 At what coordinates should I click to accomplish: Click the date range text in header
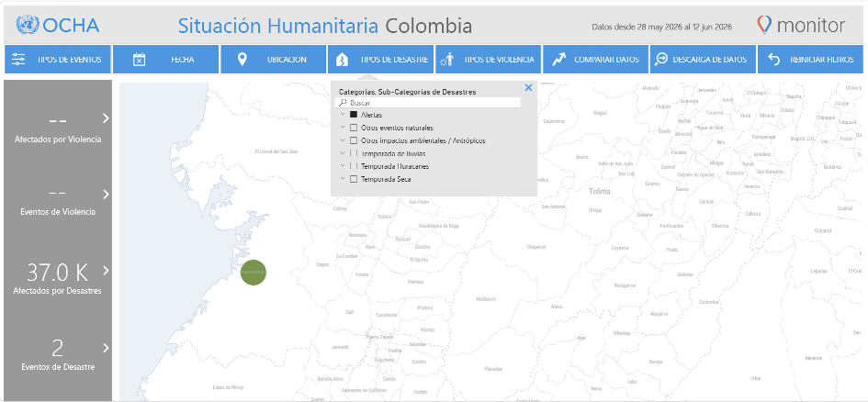661,27
